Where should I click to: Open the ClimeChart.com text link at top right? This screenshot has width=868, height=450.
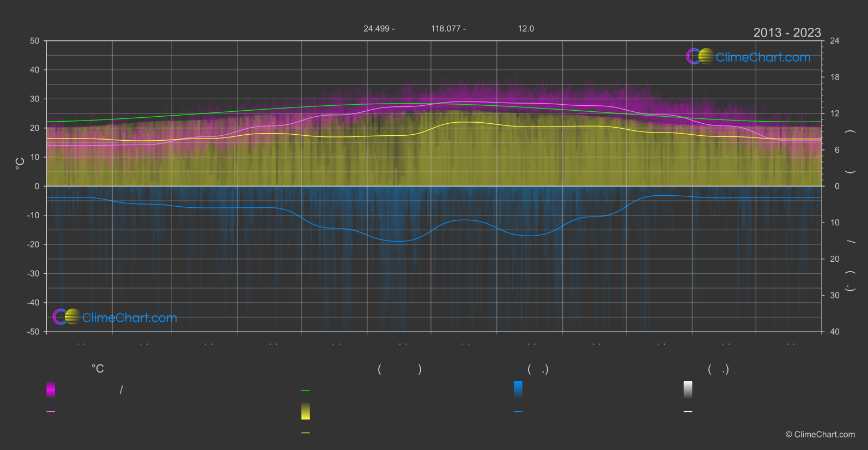763,57
